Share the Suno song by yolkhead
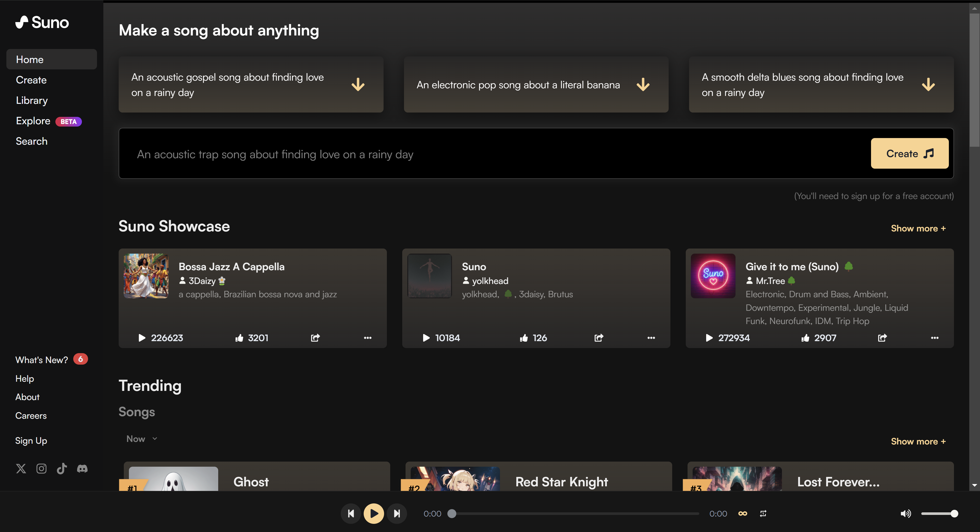This screenshot has width=980, height=532. coord(599,338)
